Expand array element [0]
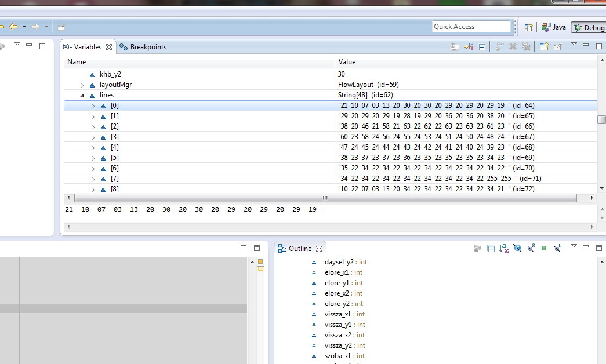606x364 pixels. pyautogui.click(x=93, y=106)
